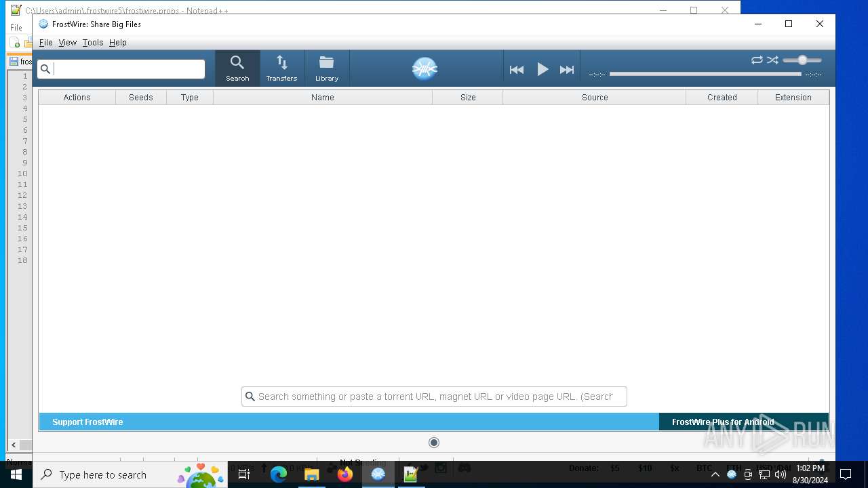Focus the bottom torrent URL search field
868x488 pixels.
(435, 396)
